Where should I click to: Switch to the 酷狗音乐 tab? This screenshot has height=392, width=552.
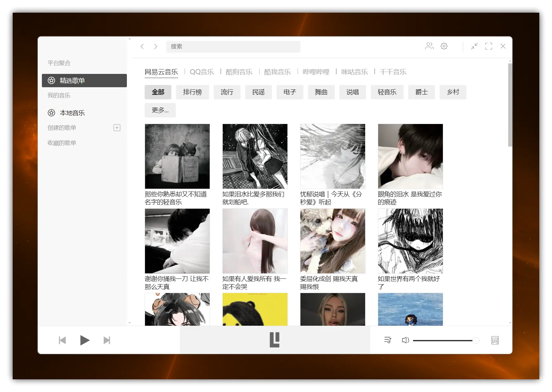click(239, 72)
